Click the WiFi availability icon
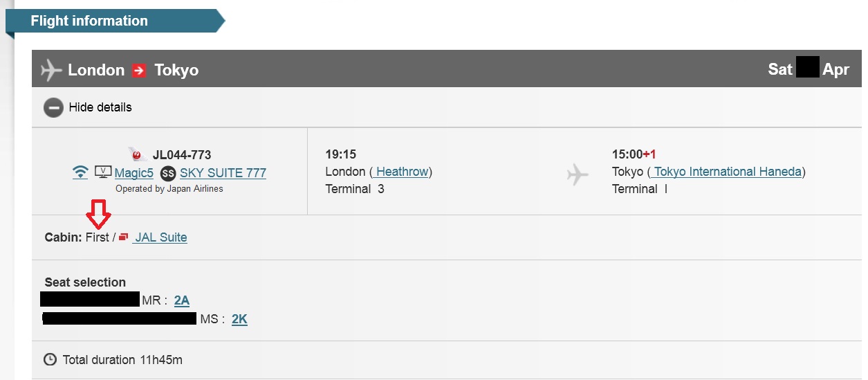Image resolution: width=868 pixels, height=380 pixels. [80, 172]
